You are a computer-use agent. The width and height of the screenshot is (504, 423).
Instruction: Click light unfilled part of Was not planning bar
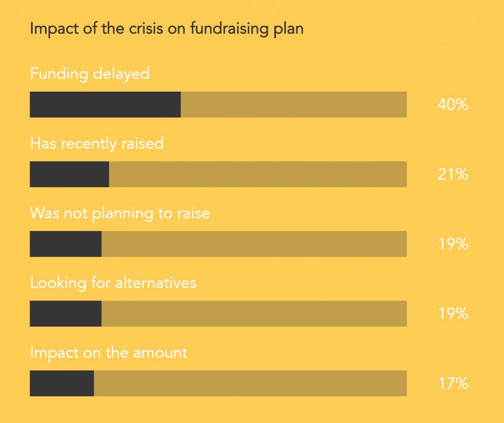coord(254,244)
